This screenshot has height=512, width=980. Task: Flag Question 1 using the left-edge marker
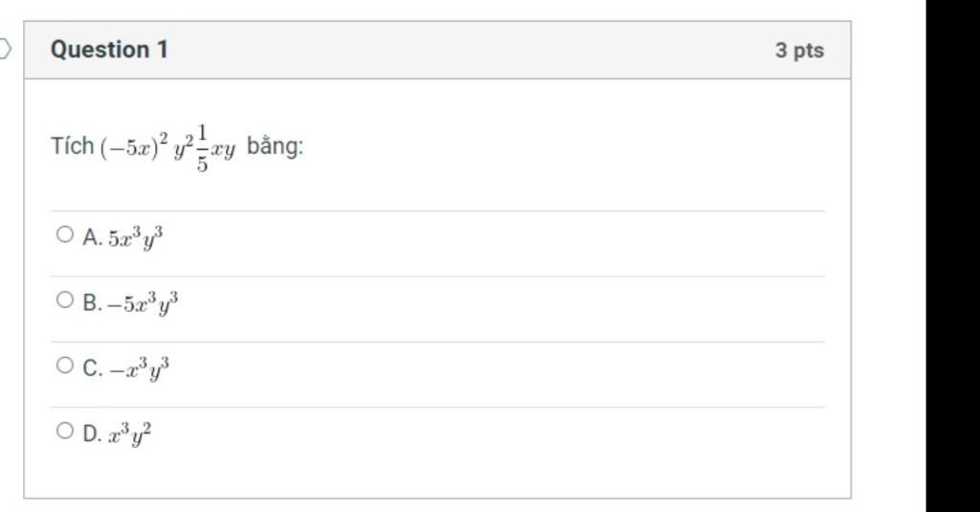coord(5,49)
